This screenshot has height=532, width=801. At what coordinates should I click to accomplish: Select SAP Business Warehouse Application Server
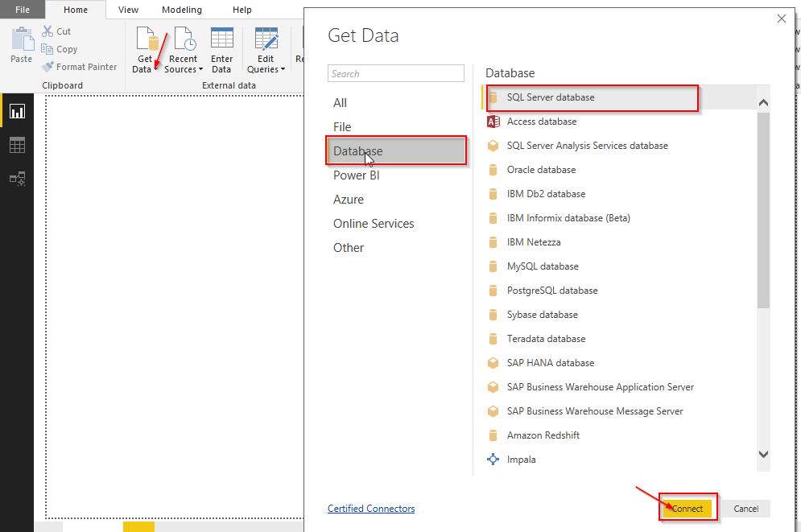(601, 387)
